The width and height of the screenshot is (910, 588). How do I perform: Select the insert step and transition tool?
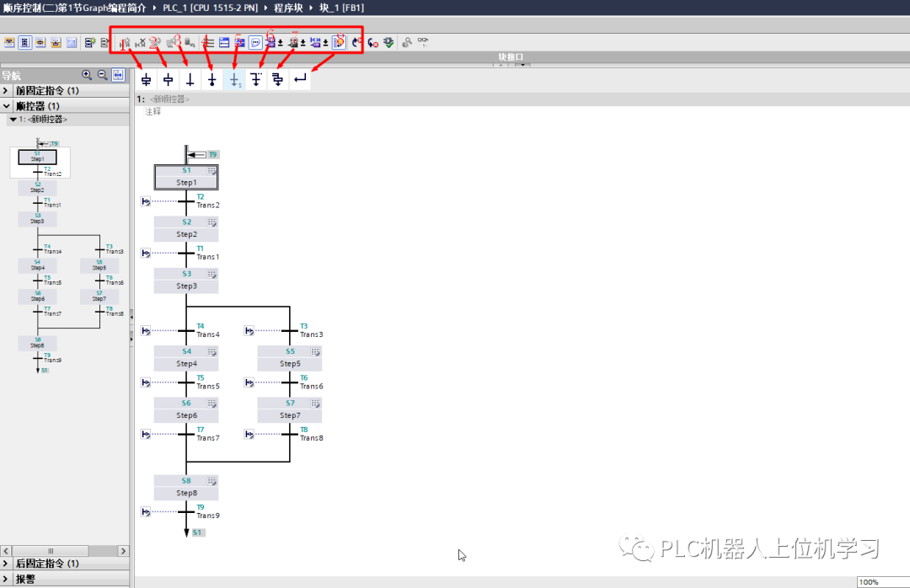[147, 78]
